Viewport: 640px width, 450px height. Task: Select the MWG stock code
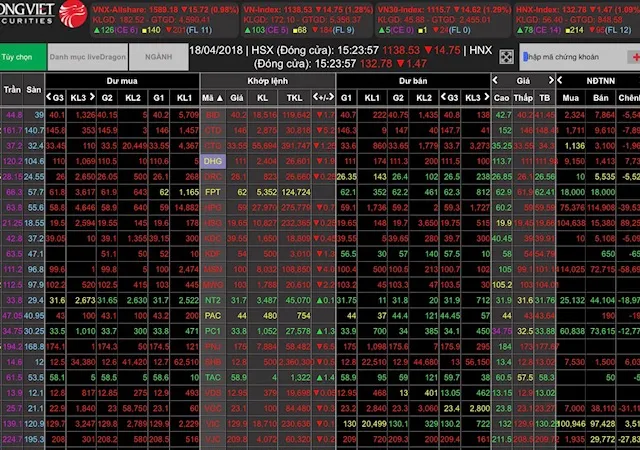click(213, 285)
